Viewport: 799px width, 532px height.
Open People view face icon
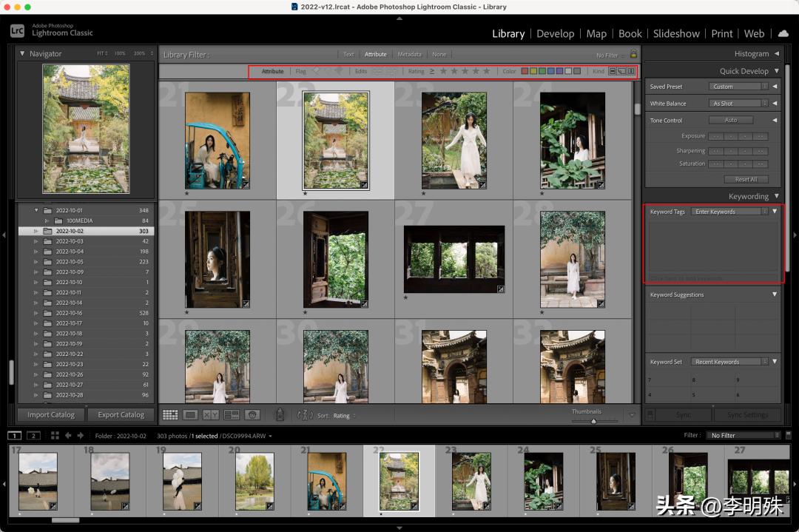pos(252,415)
